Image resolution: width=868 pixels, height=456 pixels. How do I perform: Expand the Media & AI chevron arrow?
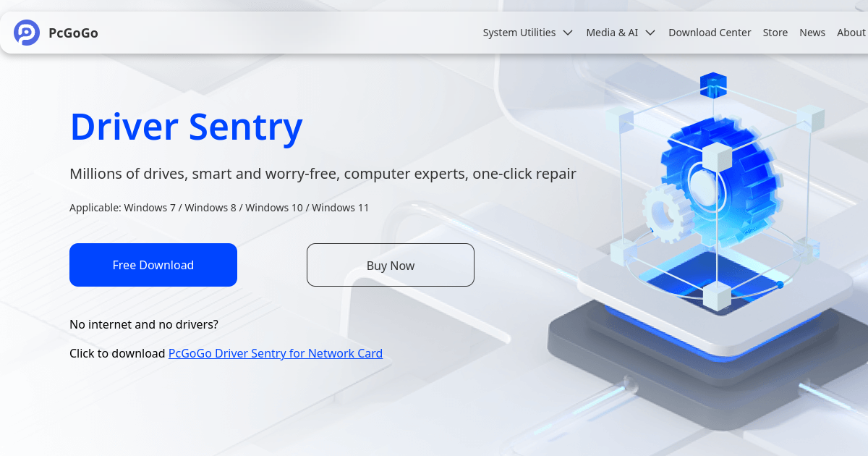650,33
